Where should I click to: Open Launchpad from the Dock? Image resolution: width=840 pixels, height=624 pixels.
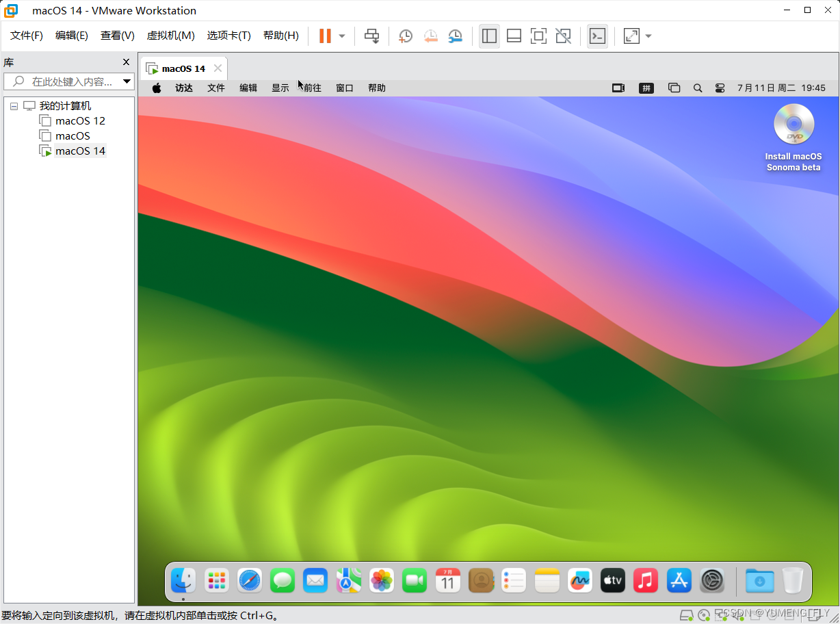tap(216, 580)
